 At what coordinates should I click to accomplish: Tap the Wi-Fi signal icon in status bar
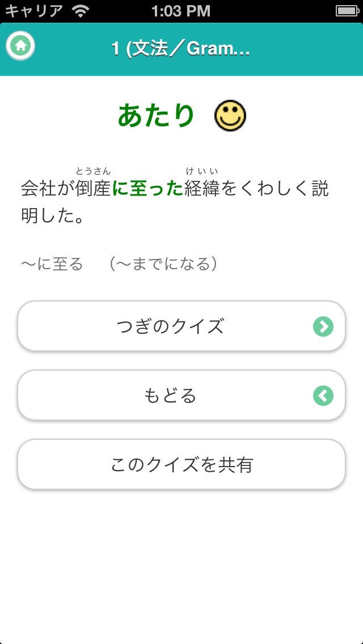(81, 11)
